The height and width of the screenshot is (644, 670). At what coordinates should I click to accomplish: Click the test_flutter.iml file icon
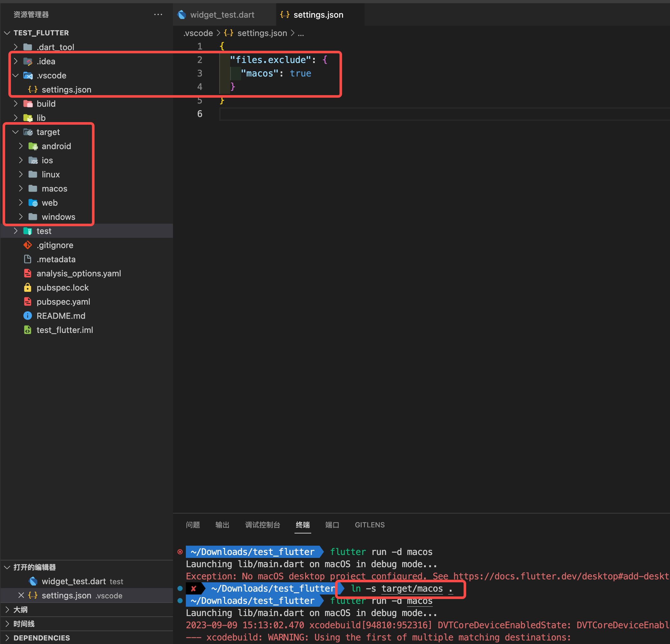28,330
